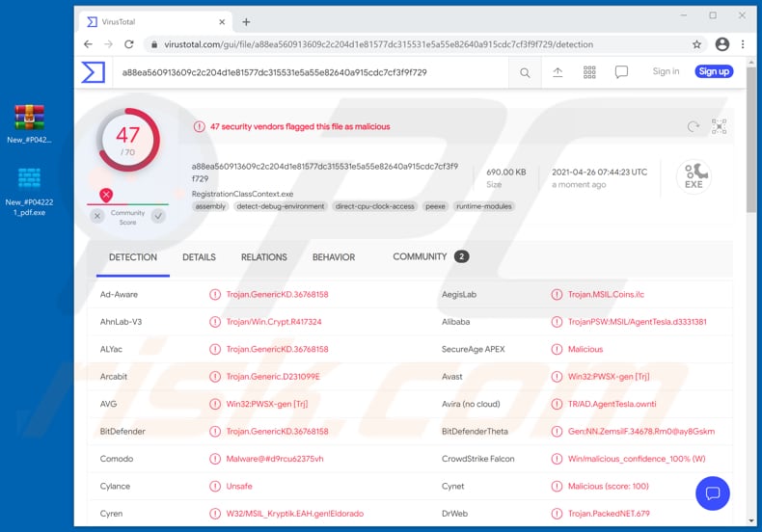Image resolution: width=762 pixels, height=532 pixels.
Task: Click the 47/70 detection score gauge
Action: 128,141
